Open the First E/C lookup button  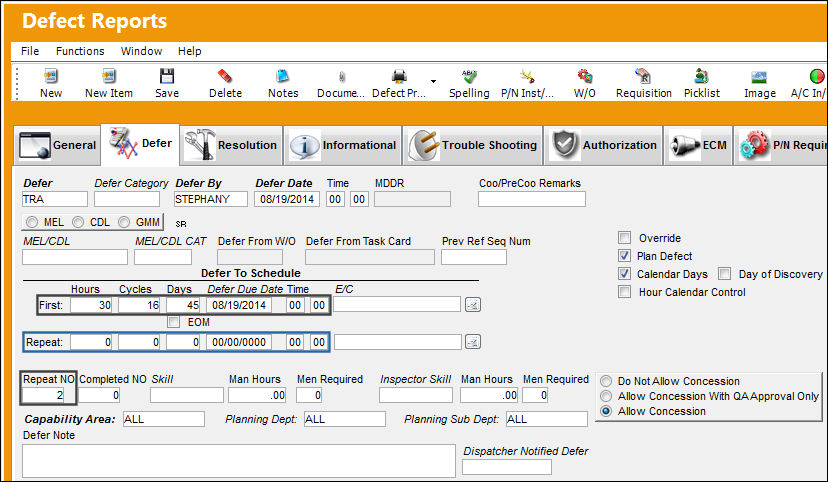(x=473, y=305)
